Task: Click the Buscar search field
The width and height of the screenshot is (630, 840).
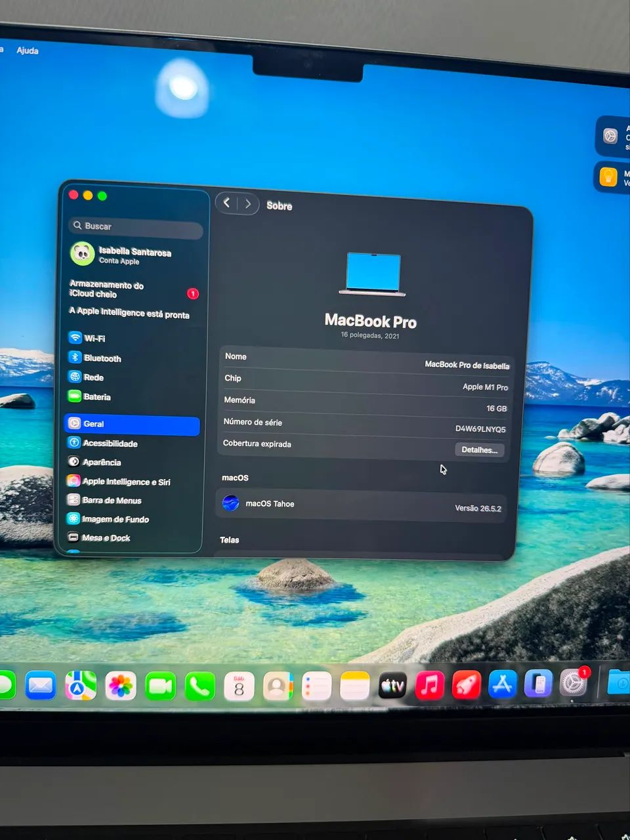Action: (135, 227)
